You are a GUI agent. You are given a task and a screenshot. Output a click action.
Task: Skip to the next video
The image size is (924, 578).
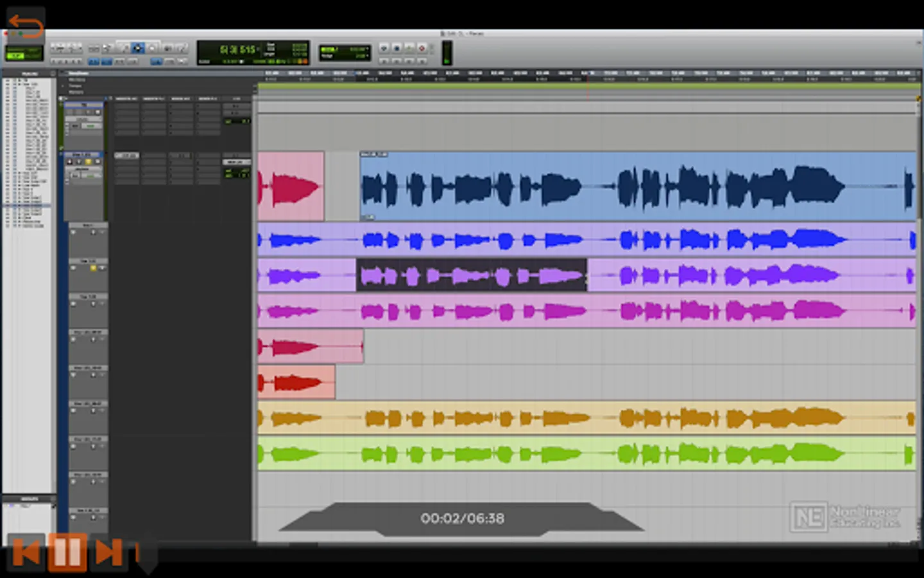(x=108, y=552)
